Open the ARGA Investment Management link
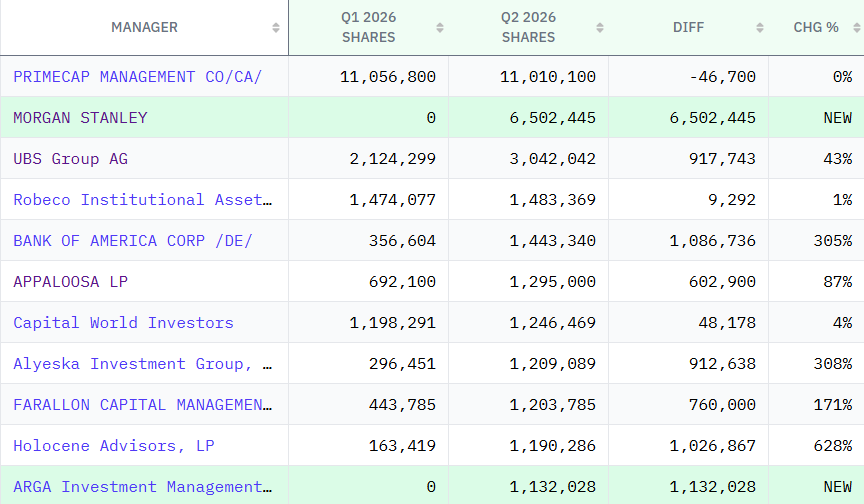 pos(143,487)
